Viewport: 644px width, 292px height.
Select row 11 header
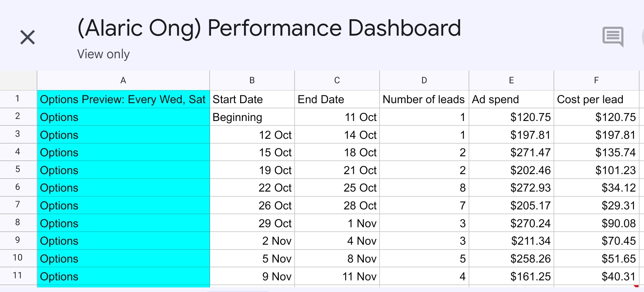[18, 276]
